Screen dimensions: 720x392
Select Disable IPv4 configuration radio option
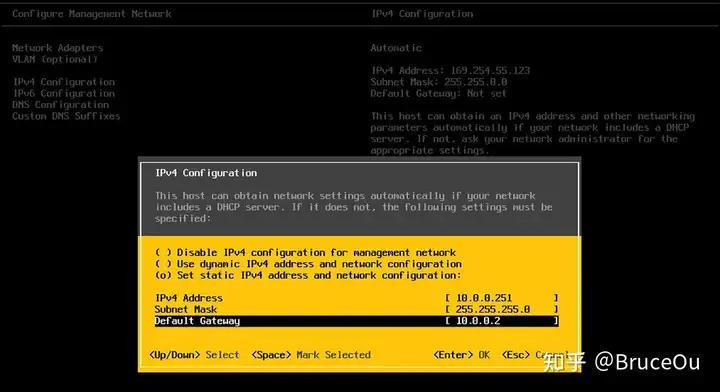pyautogui.click(x=305, y=252)
